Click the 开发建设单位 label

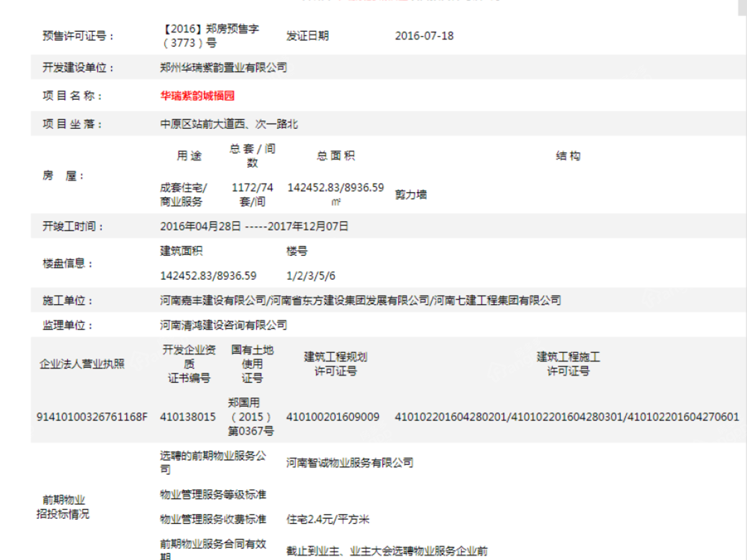pos(79,68)
